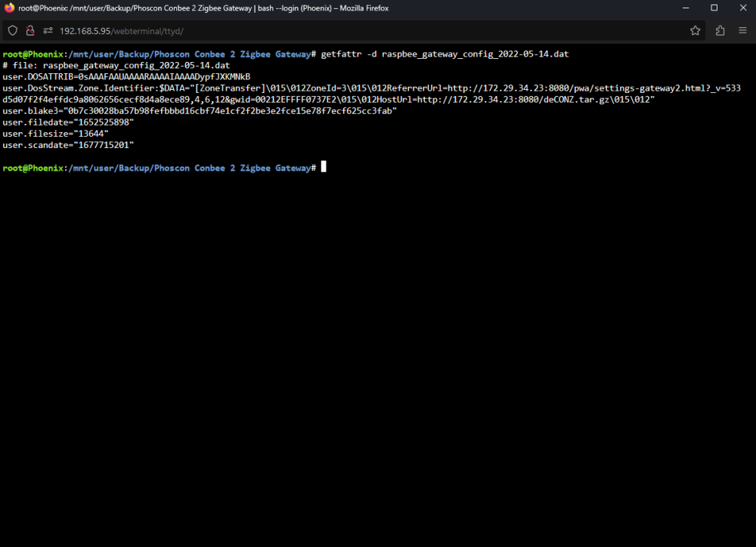Click the Firefox tracking protection shield icon

click(13, 31)
